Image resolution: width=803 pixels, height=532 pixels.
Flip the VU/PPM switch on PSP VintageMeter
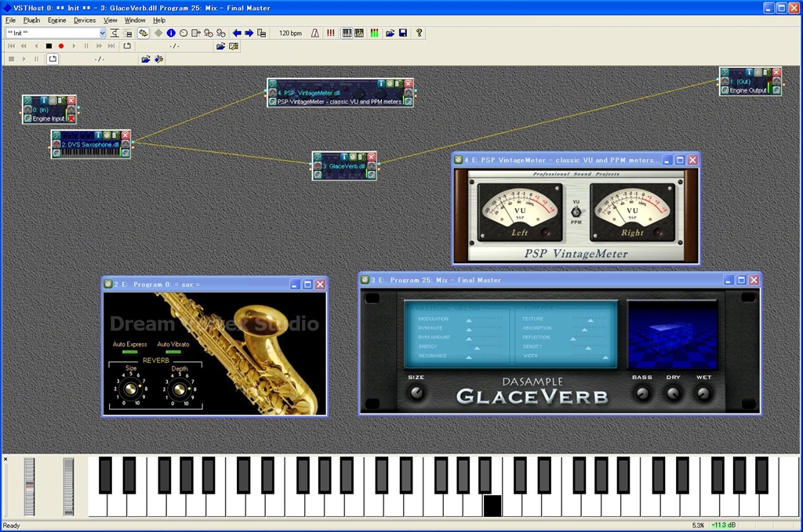(x=576, y=212)
